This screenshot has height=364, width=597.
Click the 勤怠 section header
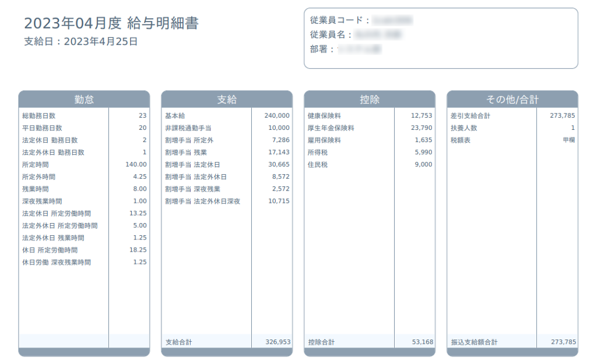pos(84,100)
